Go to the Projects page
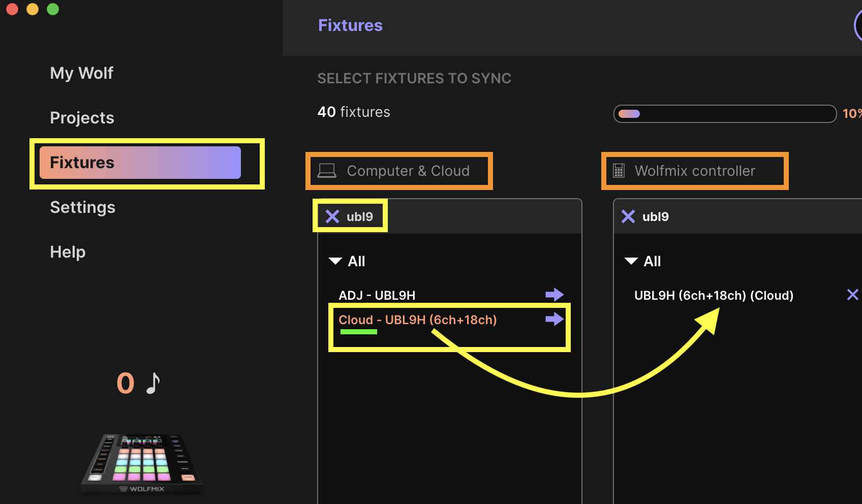The width and height of the screenshot is (862, 504). pyautogui.click(x=82, y=118)
